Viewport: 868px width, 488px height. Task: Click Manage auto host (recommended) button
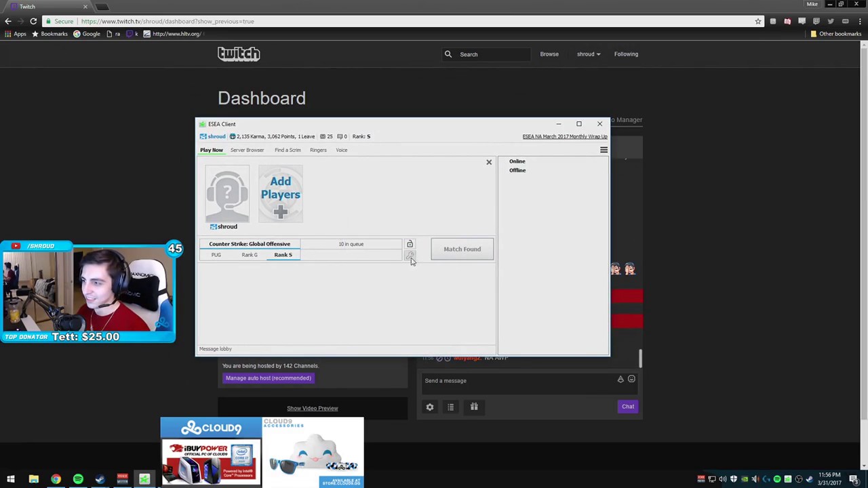pos(268,378)
